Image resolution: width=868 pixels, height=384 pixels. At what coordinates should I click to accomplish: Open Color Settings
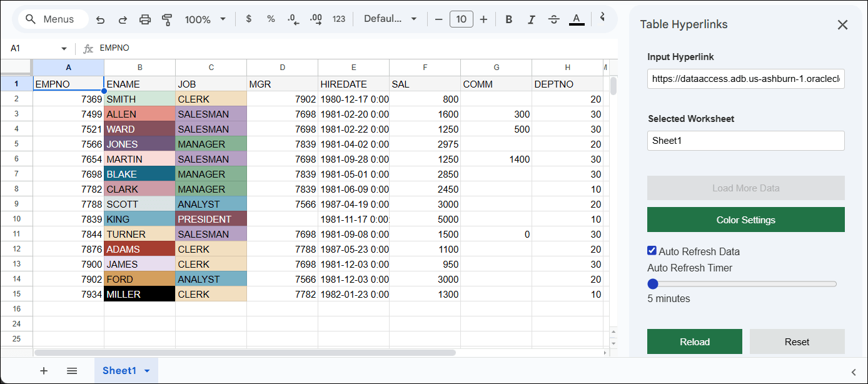745,220
